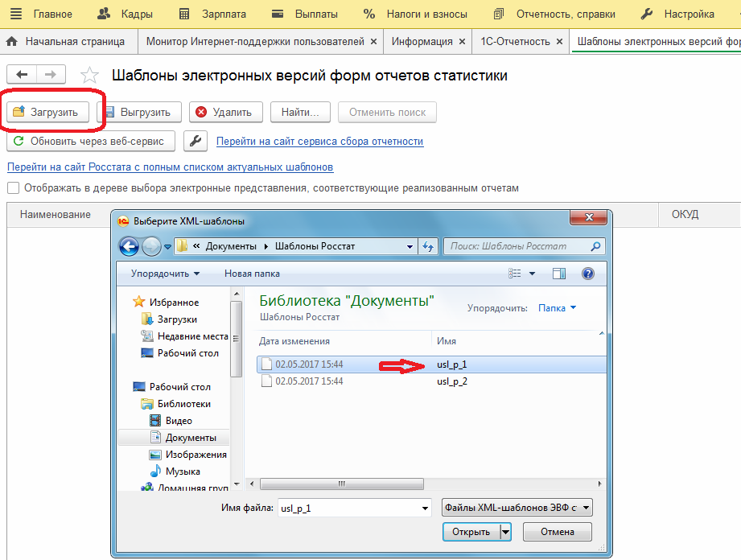Close the Информация tab
Viewport: 741px width, 560px height.
click(462, 42)
